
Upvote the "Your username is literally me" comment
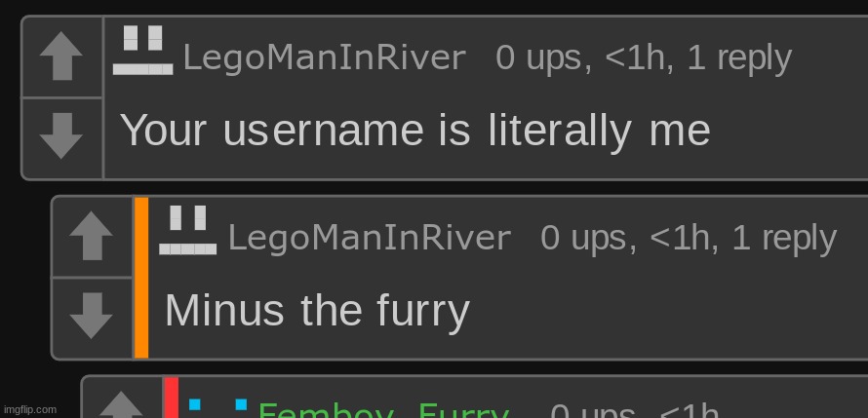(61, 57)
